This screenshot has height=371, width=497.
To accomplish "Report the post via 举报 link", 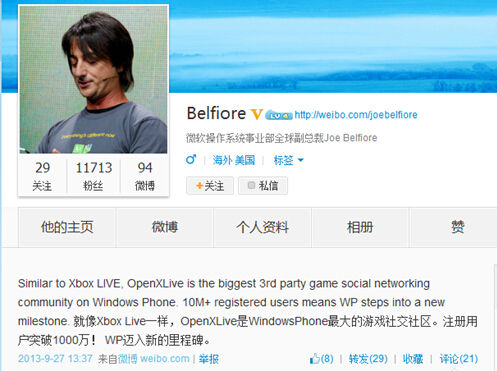I will pos(209,359).
